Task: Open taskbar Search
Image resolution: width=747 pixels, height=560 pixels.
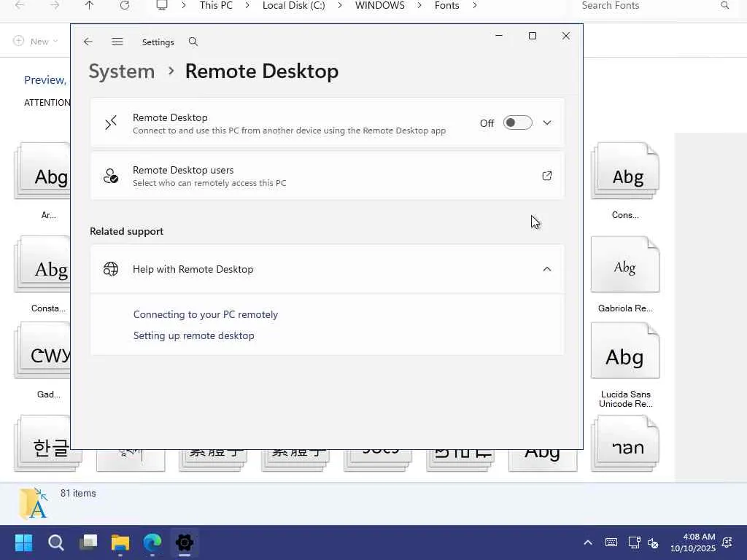Action: pos(55,542)
